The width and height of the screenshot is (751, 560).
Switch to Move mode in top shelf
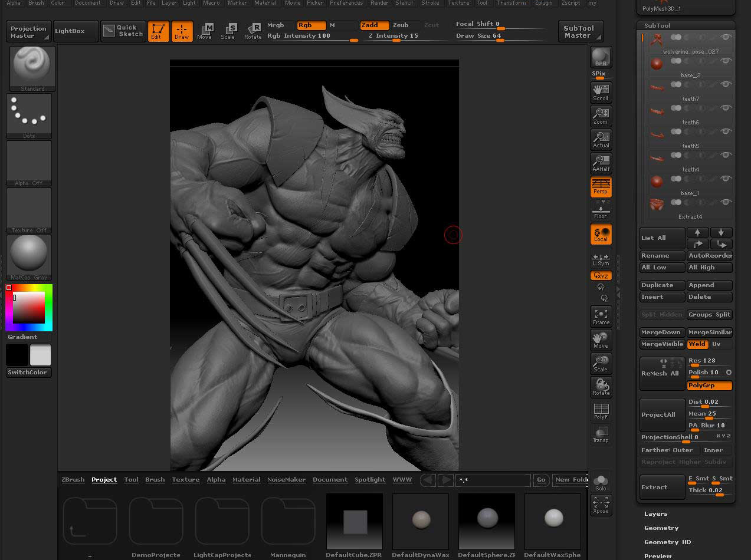pyautogui.click(x=204, y=31)
